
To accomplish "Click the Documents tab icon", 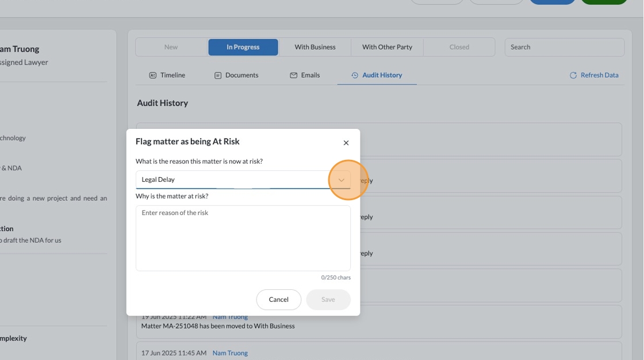I will pos(218,75).
